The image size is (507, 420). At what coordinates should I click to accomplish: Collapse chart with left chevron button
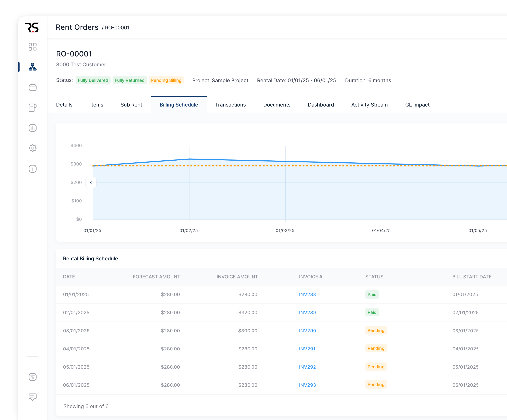pos(91,183)
